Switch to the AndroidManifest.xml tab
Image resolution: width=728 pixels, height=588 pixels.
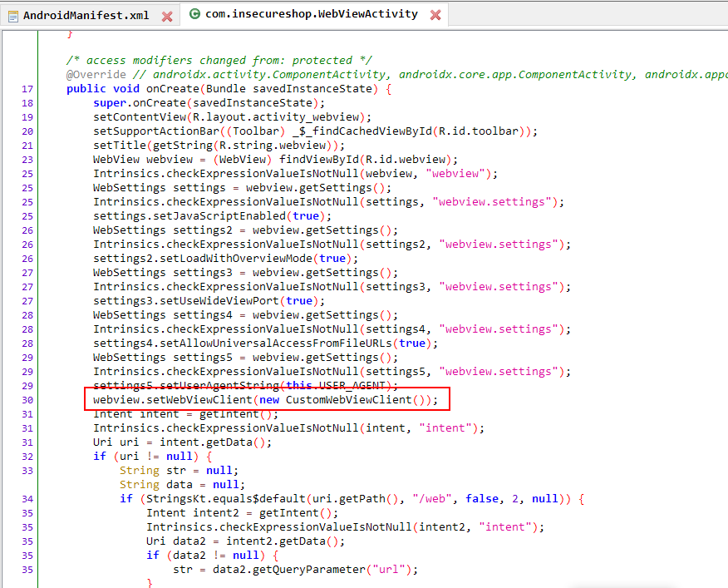tap(86, 15)
